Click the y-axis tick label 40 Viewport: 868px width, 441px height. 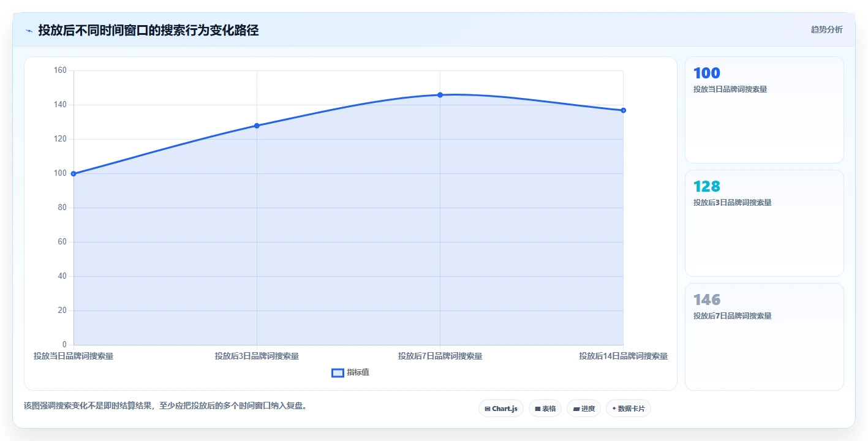pos(62,276)
